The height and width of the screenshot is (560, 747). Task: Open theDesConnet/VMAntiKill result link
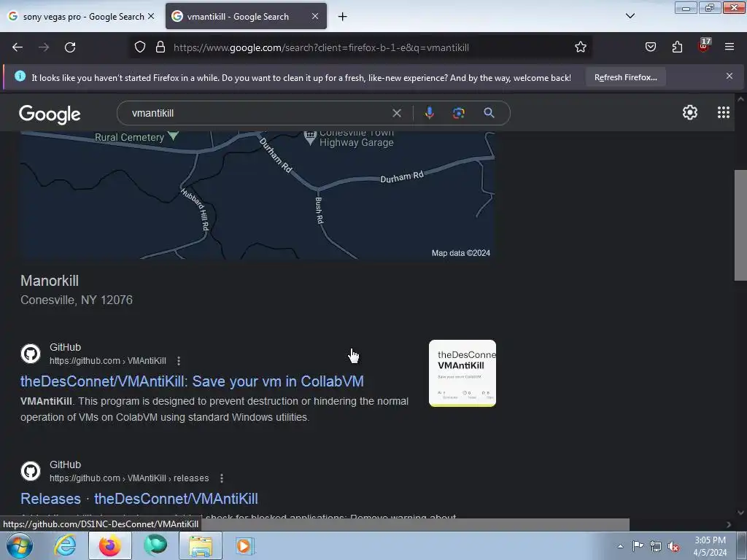(x=192, y=381)
